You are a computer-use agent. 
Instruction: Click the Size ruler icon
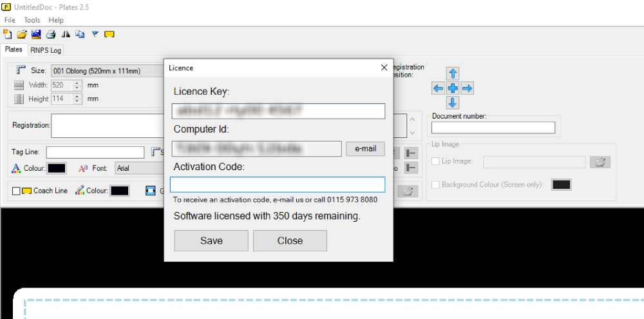tap(21, 70)
